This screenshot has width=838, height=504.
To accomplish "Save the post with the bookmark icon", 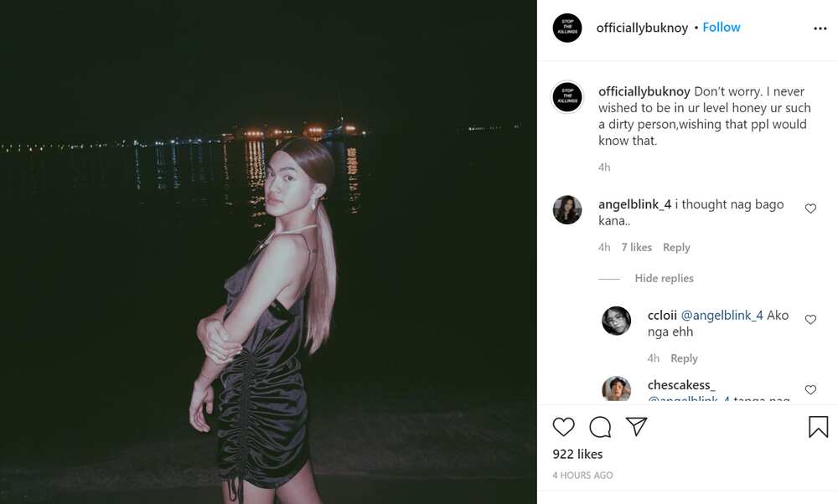I will click(x=818, y=427).
